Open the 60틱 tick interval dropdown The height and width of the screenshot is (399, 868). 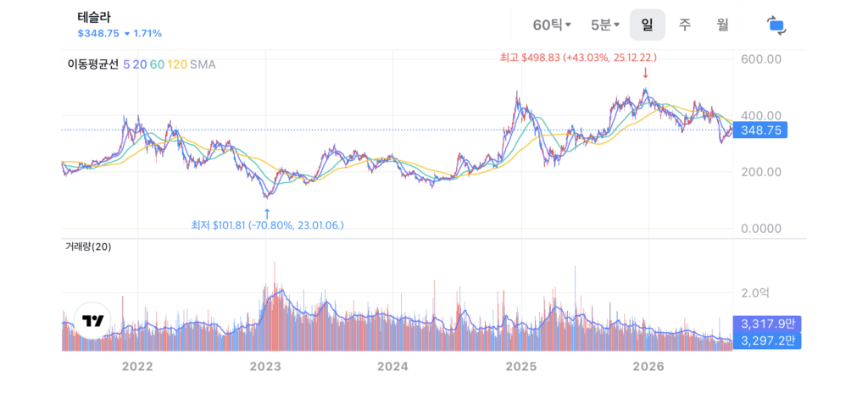[x=551, y=25]
